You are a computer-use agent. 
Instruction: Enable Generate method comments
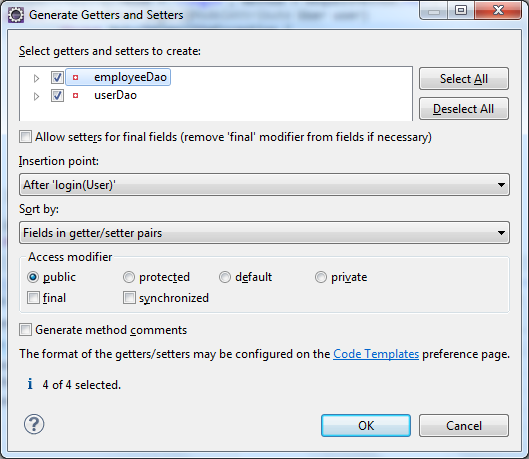tap(26, 329)
